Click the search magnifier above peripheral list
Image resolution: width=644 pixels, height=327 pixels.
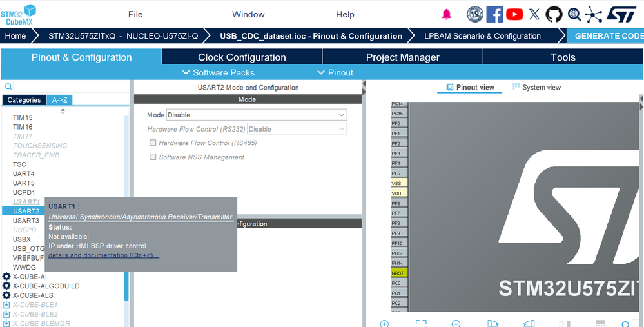point(8,86)
